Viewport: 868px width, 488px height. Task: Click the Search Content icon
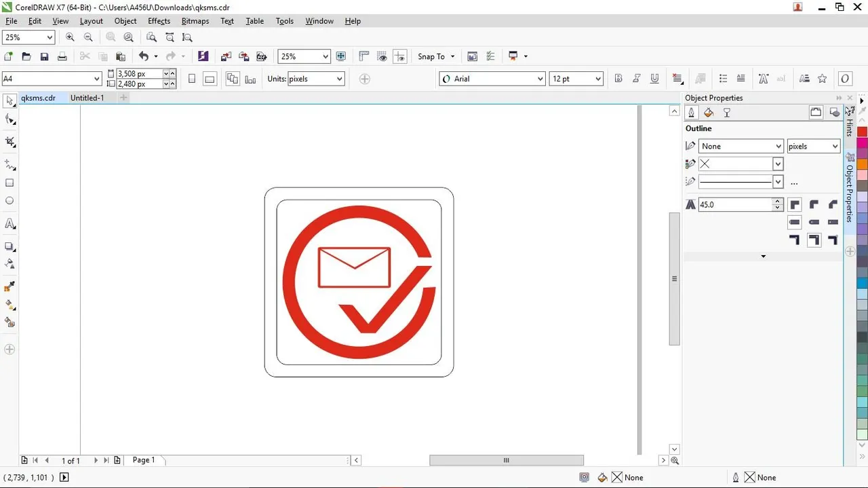(203, 56)
